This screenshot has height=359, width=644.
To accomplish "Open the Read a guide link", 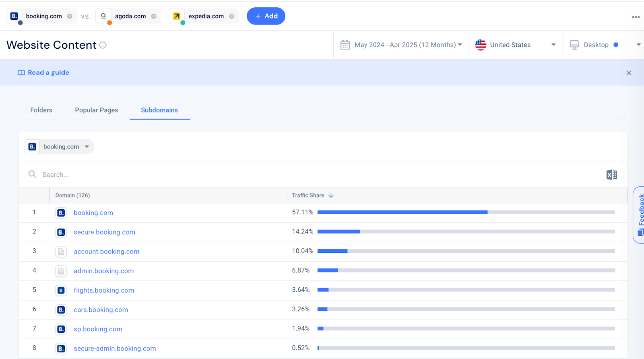I will (48, 72).
